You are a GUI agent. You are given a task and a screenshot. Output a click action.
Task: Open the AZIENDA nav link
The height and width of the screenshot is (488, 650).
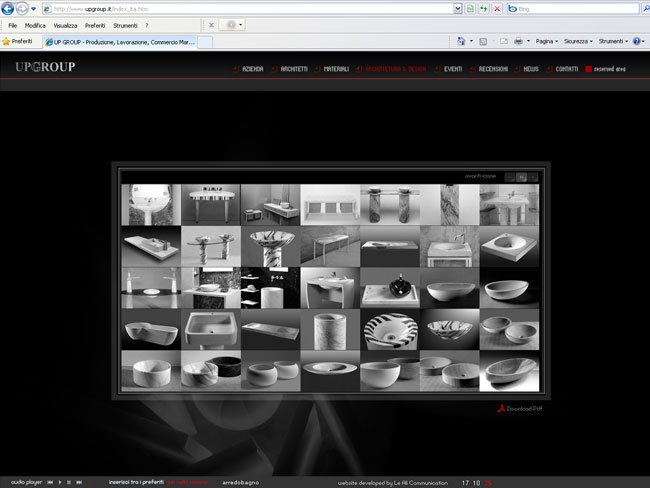pyautogui.click(x=252, y=69)
